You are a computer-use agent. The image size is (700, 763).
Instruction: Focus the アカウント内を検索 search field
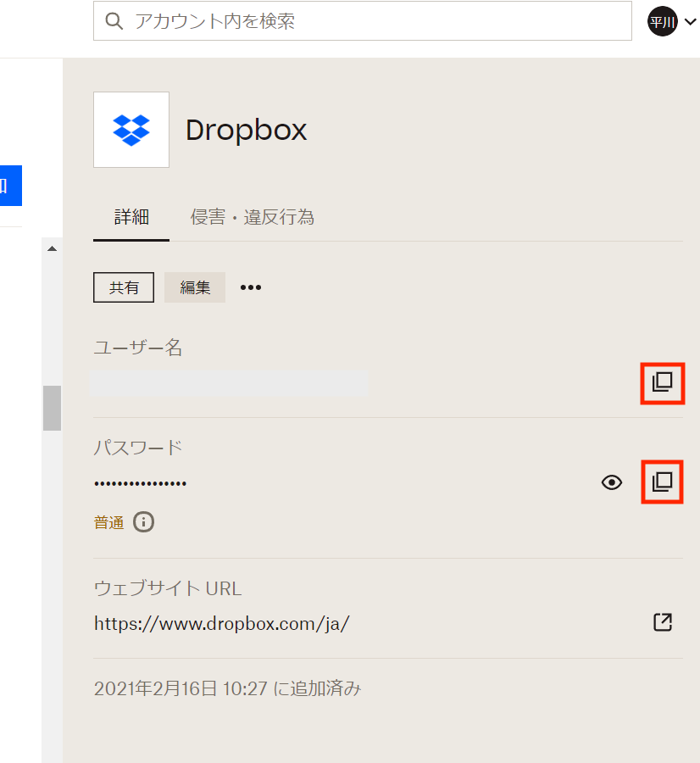(373, 21)
